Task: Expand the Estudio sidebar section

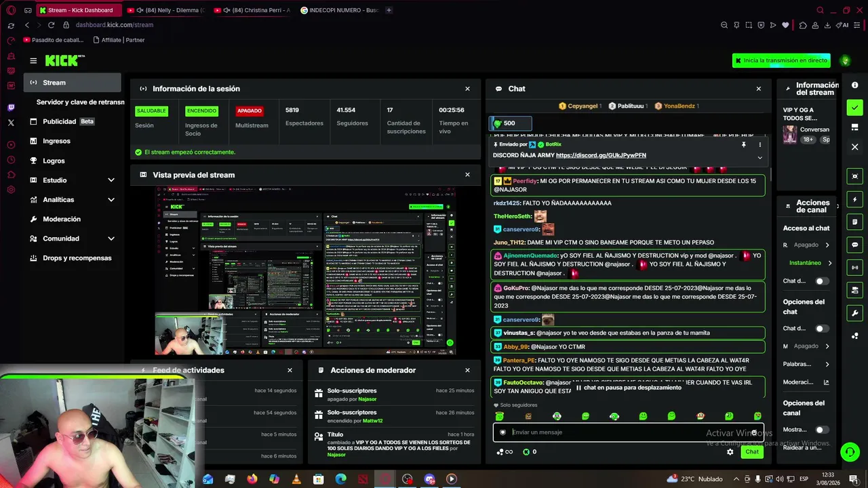Action: point(111,180)
